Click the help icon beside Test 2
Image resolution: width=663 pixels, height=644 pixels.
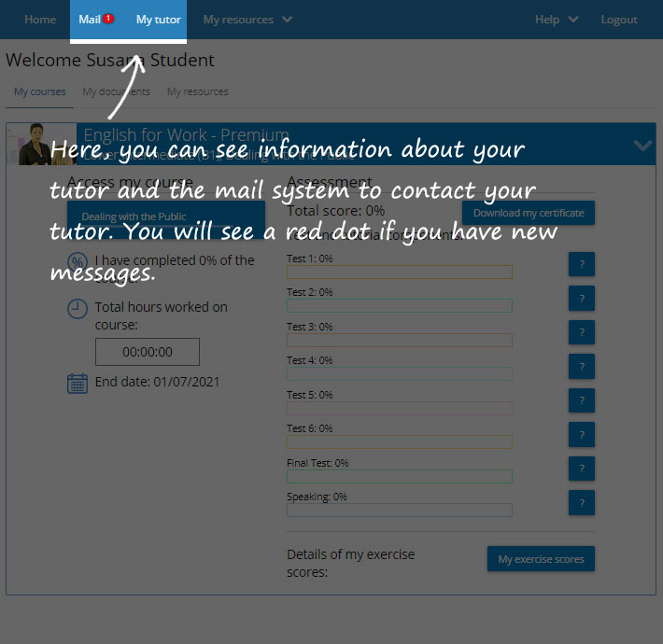pos(581,299)
